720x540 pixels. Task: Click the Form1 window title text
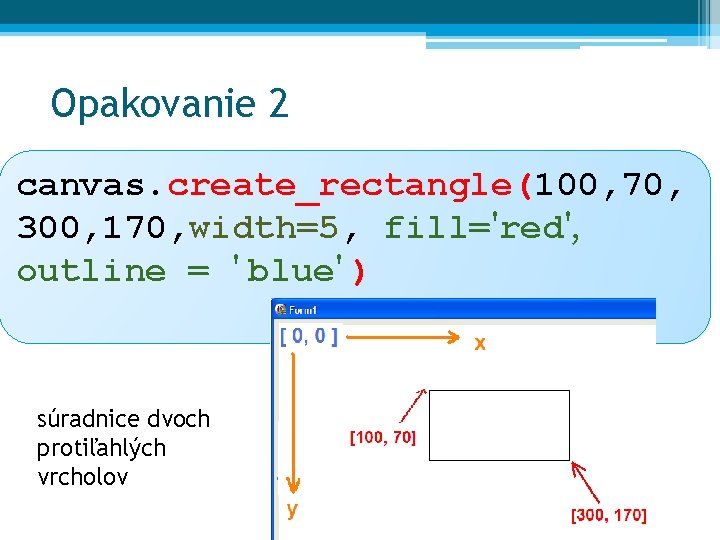pyautogui.click(x=303, y=310)
